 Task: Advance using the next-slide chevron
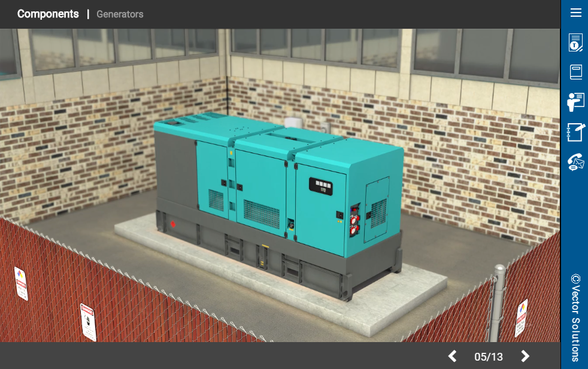pyautogui.click(x=524, y=356)
